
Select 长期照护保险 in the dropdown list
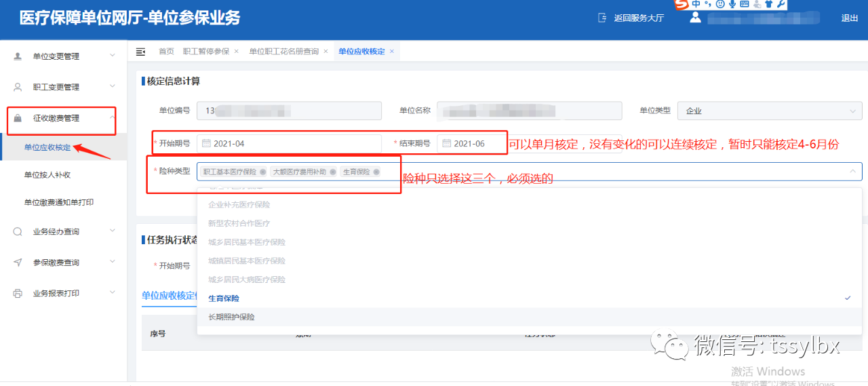point(232,317)
